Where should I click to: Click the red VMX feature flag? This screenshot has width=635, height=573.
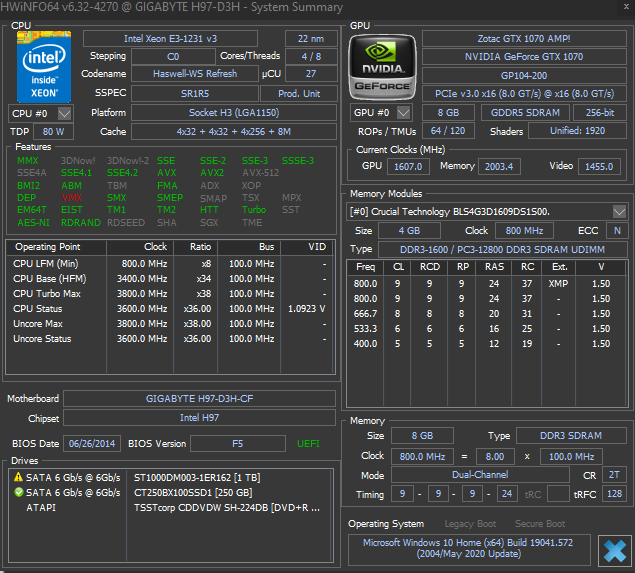[x=72, y=198]
